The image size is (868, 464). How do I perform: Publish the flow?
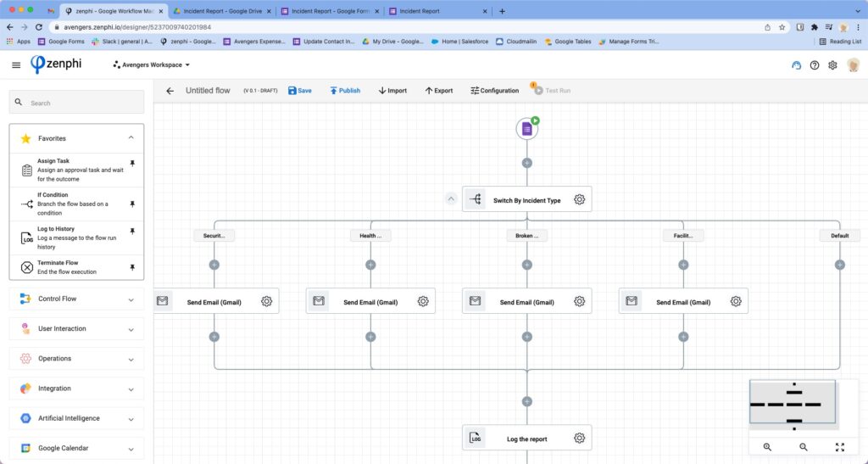click(344, 91)
